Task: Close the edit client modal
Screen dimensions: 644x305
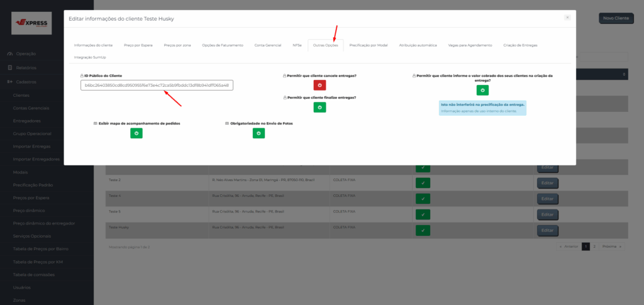Action: tap(567, 18)
